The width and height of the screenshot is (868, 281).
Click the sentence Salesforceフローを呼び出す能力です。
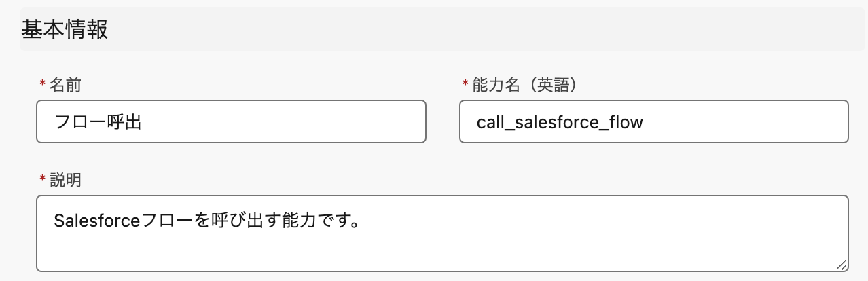coord(204,221)
